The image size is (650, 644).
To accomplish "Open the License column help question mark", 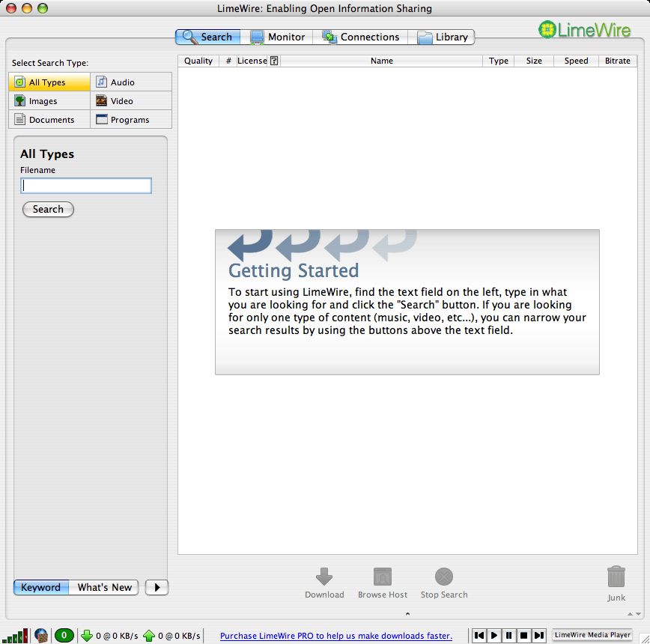I will pyautogui.click(x=276, y=61).
